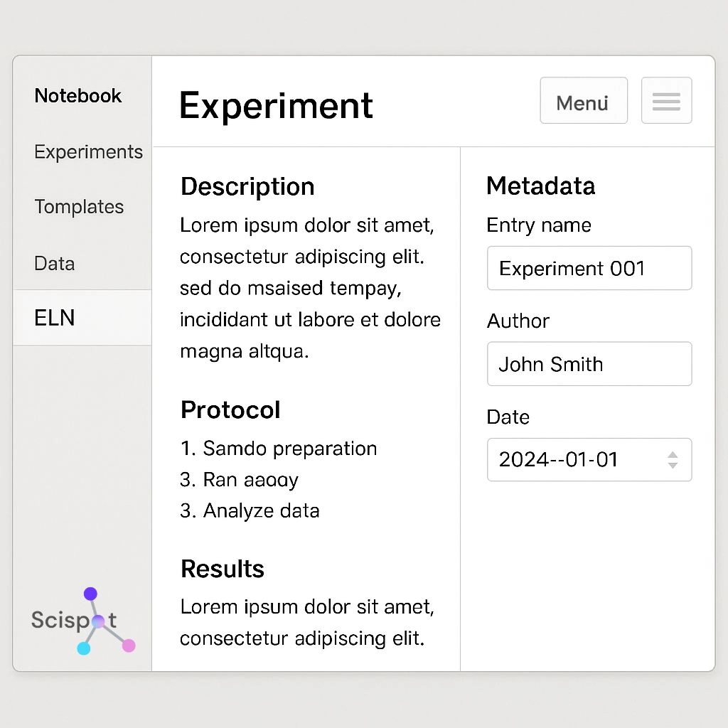Open the Menu button
Image resolution: width=728 pixels, height=728 pixels.
pyautogui.click(x=583, y=101)
